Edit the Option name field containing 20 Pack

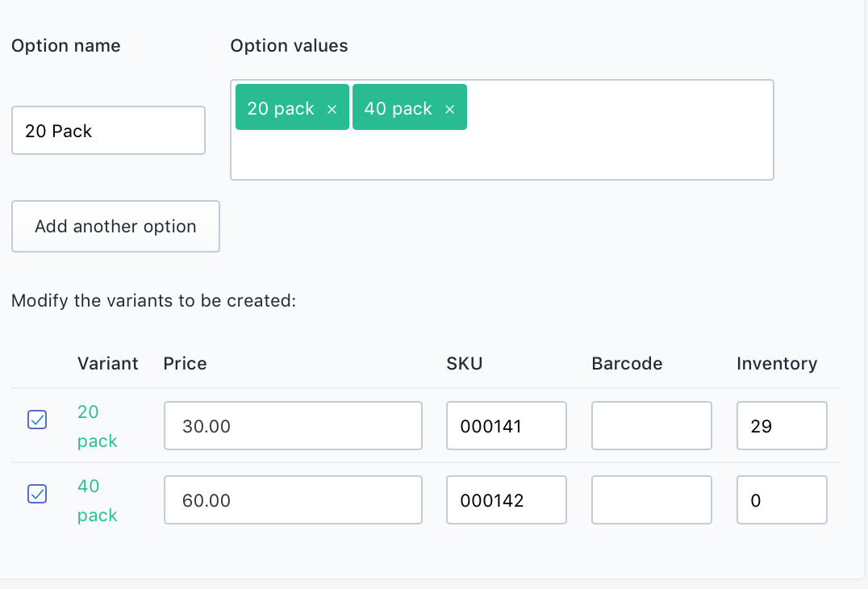tap(108, 131)
